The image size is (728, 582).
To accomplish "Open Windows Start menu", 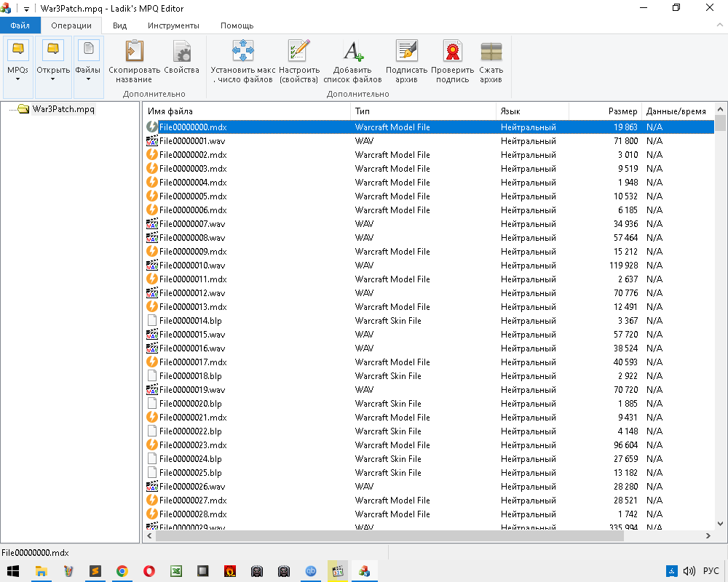I will click(13, 571).
